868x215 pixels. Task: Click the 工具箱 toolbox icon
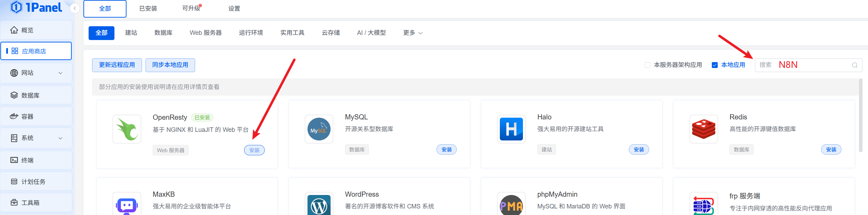coord(14,203)
